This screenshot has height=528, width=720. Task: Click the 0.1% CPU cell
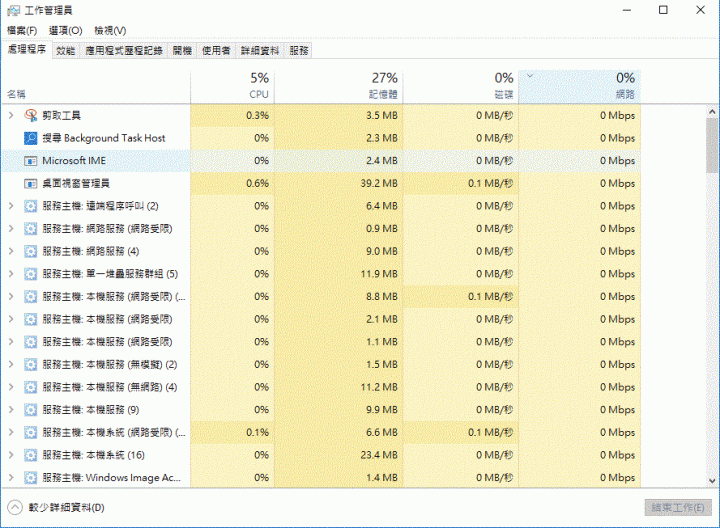pos(232,432)
